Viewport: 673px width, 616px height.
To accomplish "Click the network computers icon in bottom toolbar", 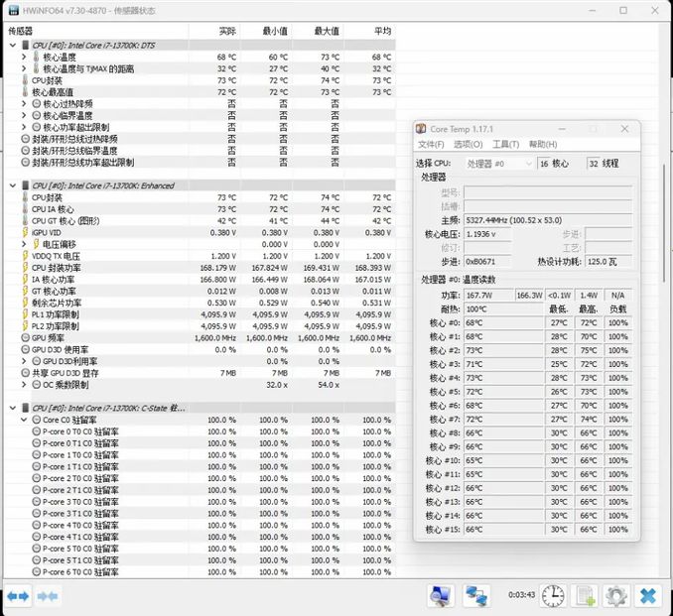I will [x=476, y=596].
